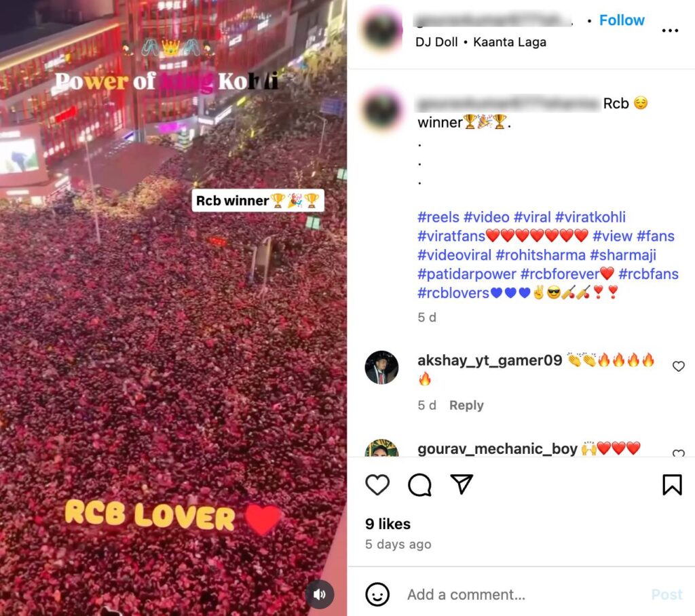Follow the post author
Image resolution: width=695 pixels, height=616 pixels.
coord(622,20)
